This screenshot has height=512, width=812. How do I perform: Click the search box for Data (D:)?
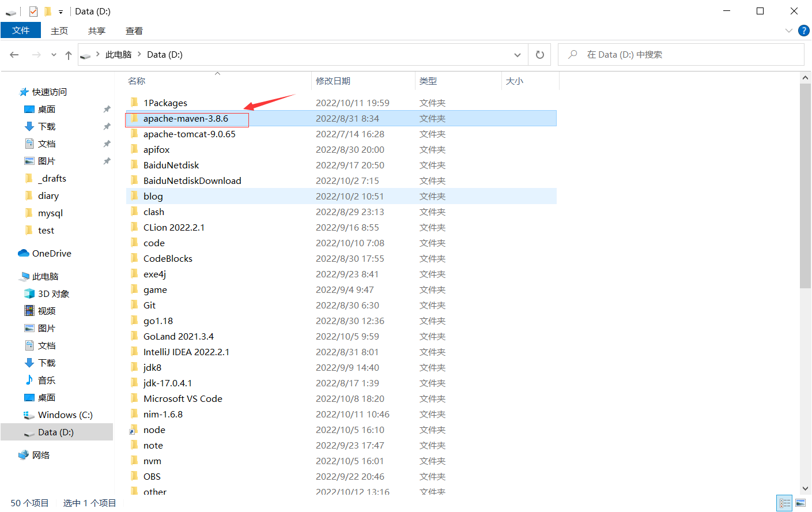point(681,55)
